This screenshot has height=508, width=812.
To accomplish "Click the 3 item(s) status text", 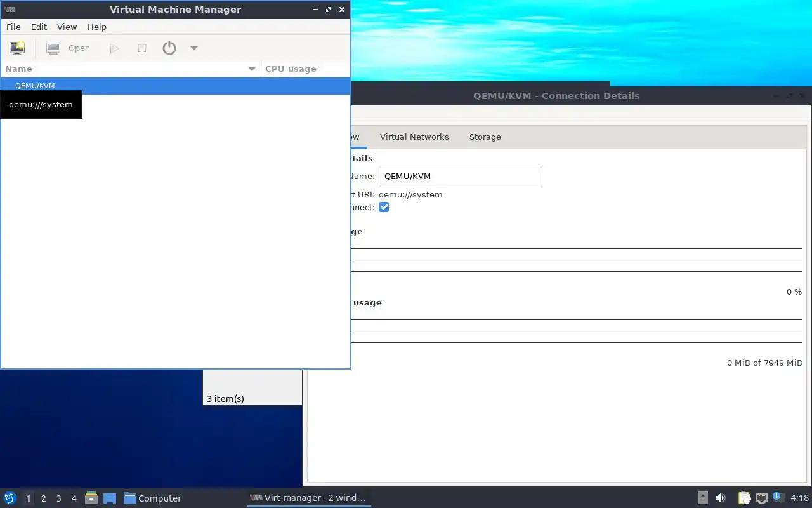I will pos(225,399).
